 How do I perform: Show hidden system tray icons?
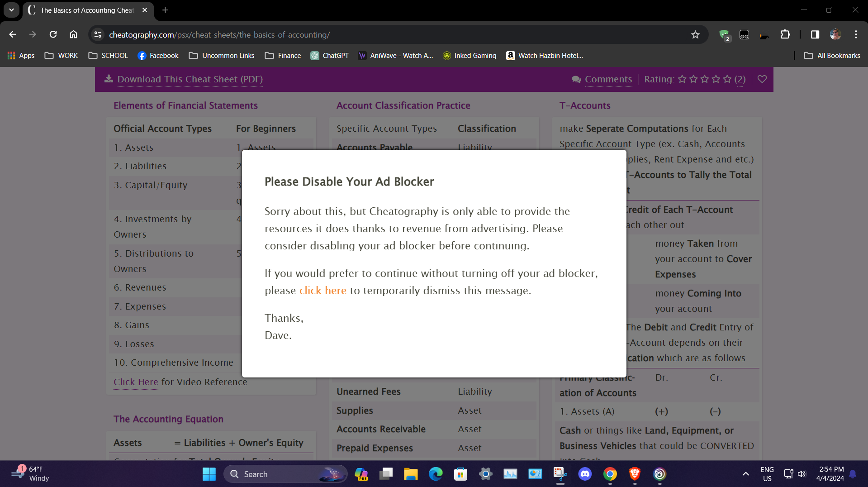(x=745, y=474)
